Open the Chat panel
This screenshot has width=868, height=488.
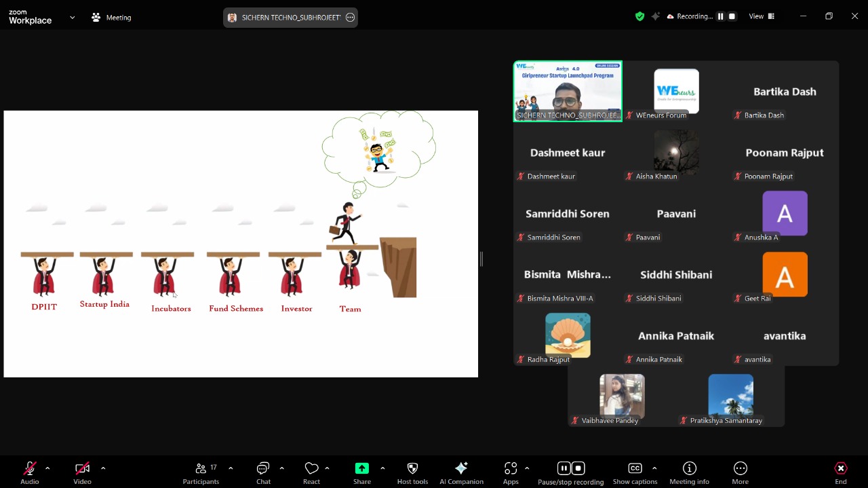(x=263, y=472)
